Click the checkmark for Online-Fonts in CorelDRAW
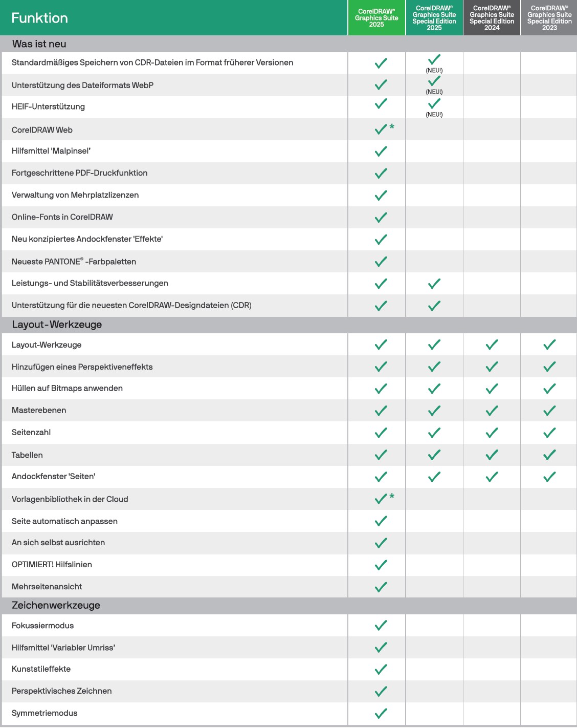 click(x=381, y=218)
